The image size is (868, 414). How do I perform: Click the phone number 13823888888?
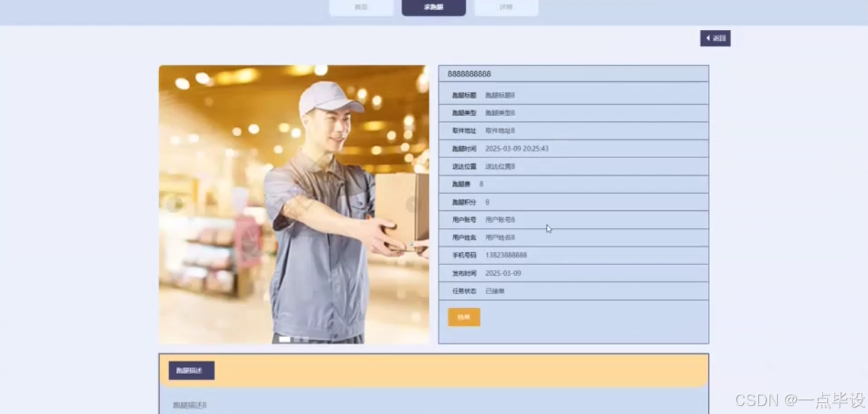coord(506,255)
